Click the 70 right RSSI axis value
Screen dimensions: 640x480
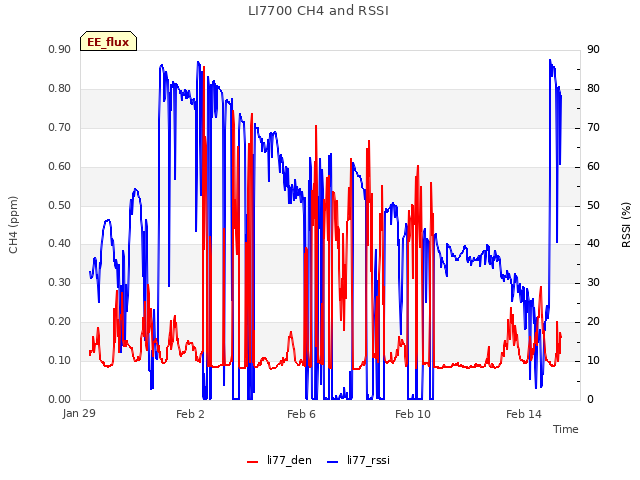[x=593, y=128]
